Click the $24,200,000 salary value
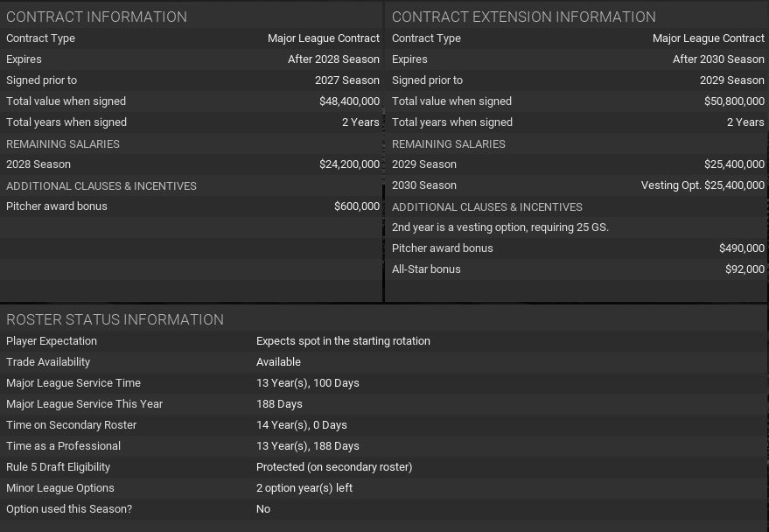769x532 pixels. pos(349,164)
